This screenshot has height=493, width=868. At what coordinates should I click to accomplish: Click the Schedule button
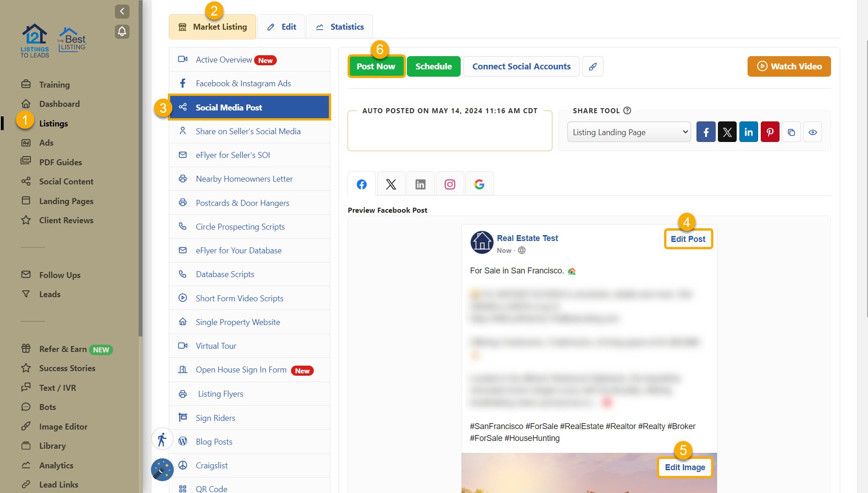(x=433, y=67)
